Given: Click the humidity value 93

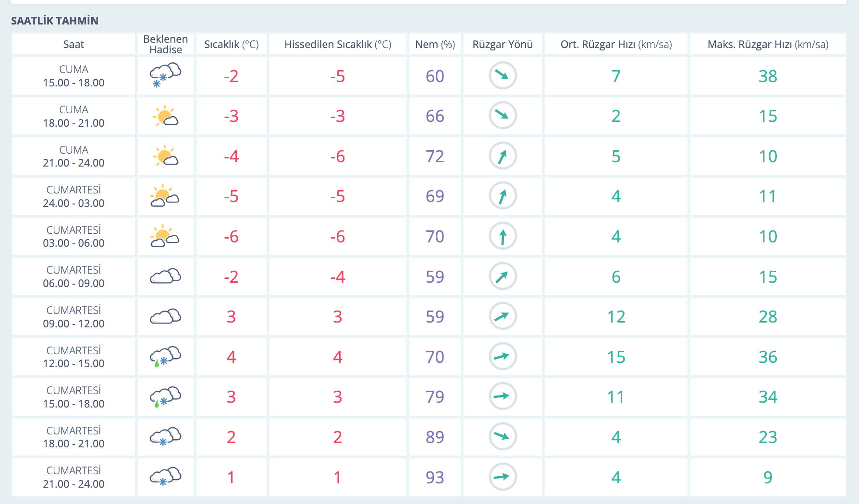Looking at the screenshot, I should (435, 477).
